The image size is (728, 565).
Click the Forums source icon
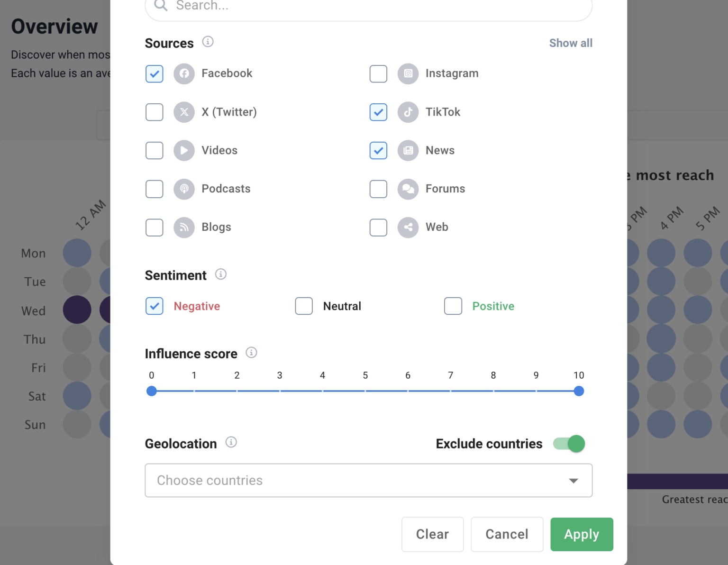click(408, 189)
